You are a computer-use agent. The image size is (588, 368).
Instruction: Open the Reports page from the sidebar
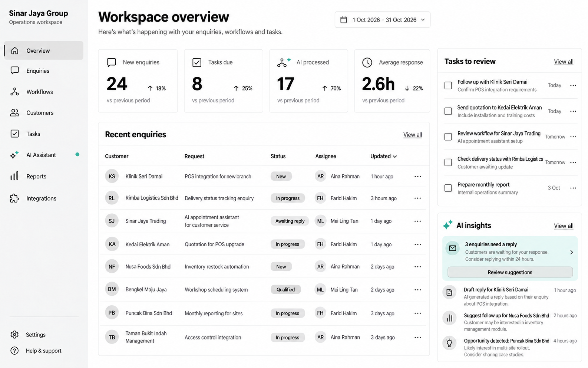pyautogui.click(x=44, y=177)
